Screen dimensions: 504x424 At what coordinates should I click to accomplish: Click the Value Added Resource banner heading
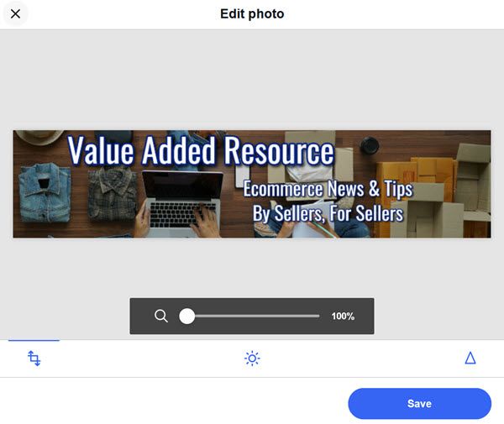(201, 150)
